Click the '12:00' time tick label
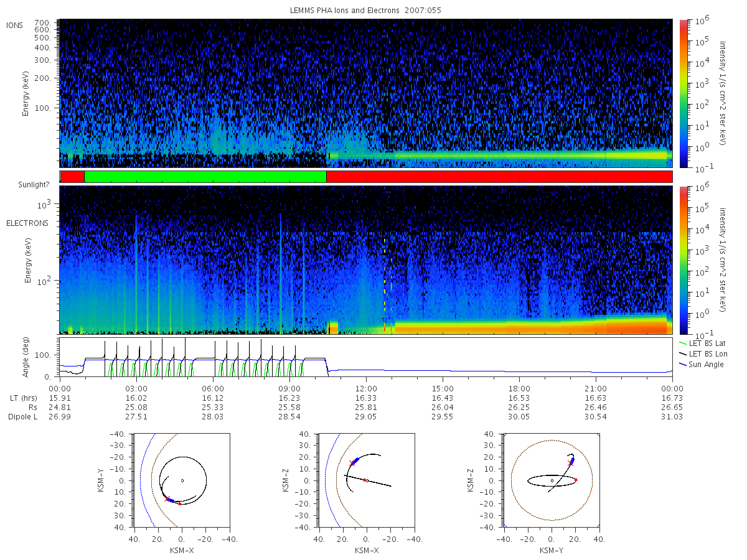The width and height of the screenshot is (747, 560). 366,388
